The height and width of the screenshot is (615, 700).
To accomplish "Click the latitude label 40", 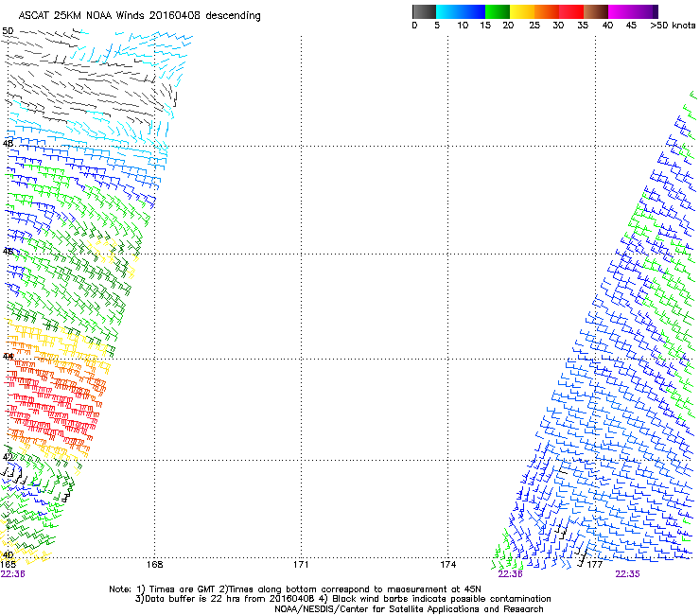I will pyautogui.click(x=8, y=554).
